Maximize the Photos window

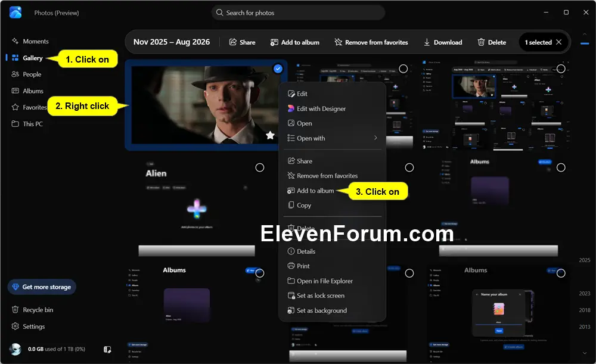(566, 12)
